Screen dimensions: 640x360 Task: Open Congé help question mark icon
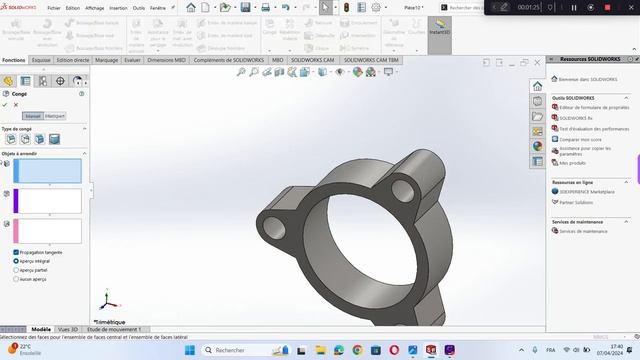(82, 94)
